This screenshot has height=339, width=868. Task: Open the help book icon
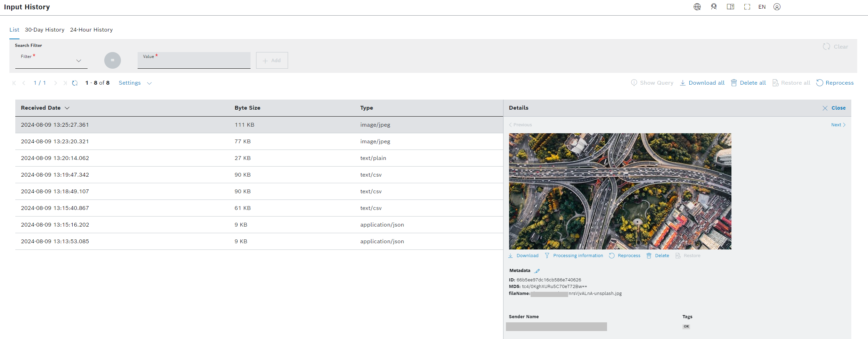coord(730,7)
